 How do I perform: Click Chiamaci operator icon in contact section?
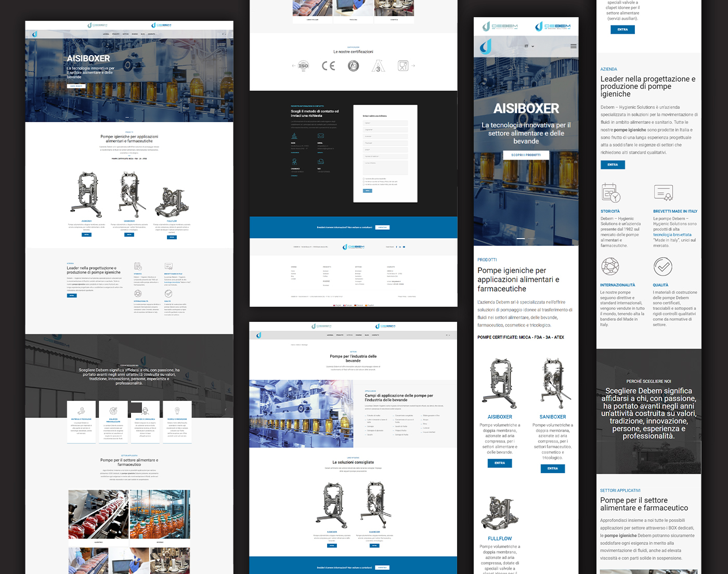pos(294,162)
